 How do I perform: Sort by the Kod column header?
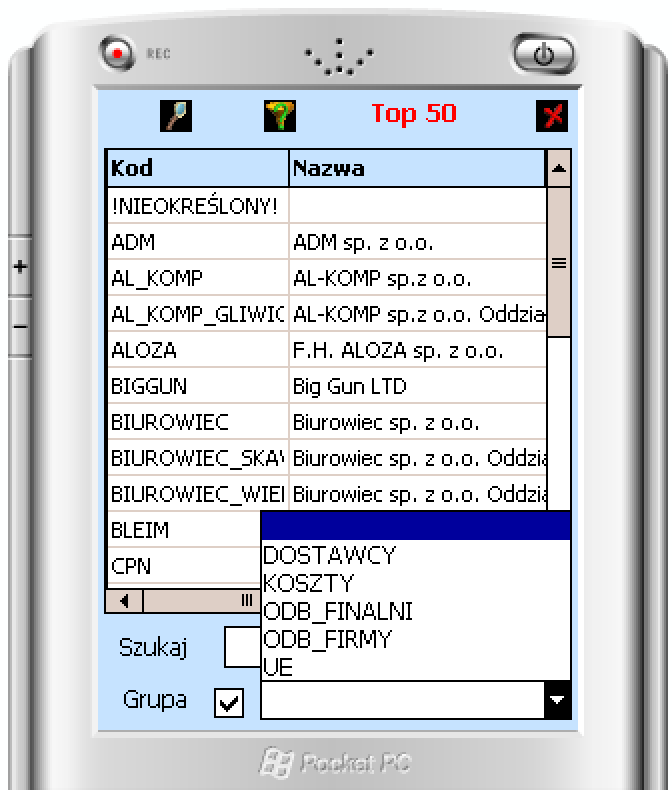(197, 168)
